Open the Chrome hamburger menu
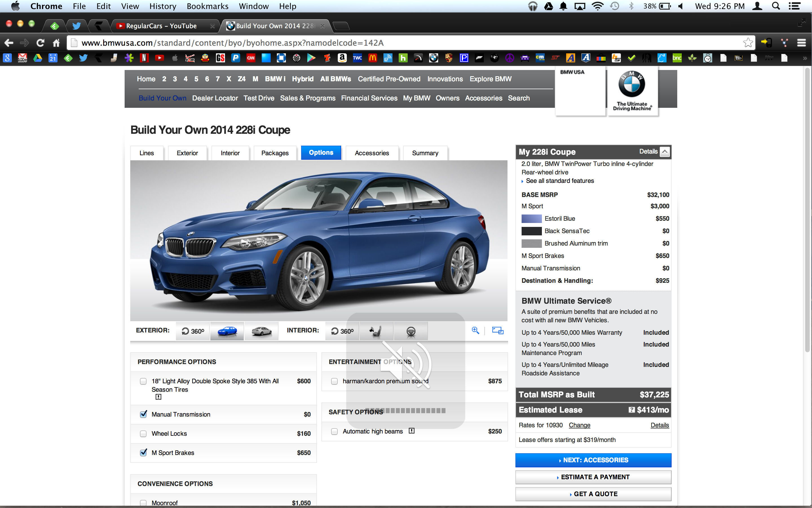Image resolution: width=812 pixels, height=508 pixels. 801,43
